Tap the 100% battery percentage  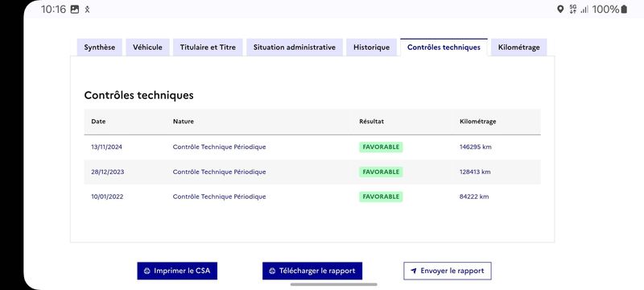tap(605, 9)
